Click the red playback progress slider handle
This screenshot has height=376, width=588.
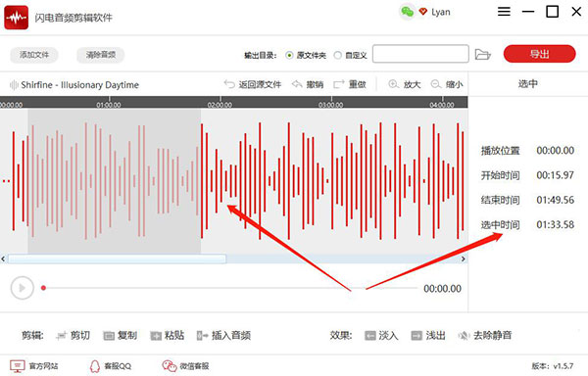pos(43,288)
